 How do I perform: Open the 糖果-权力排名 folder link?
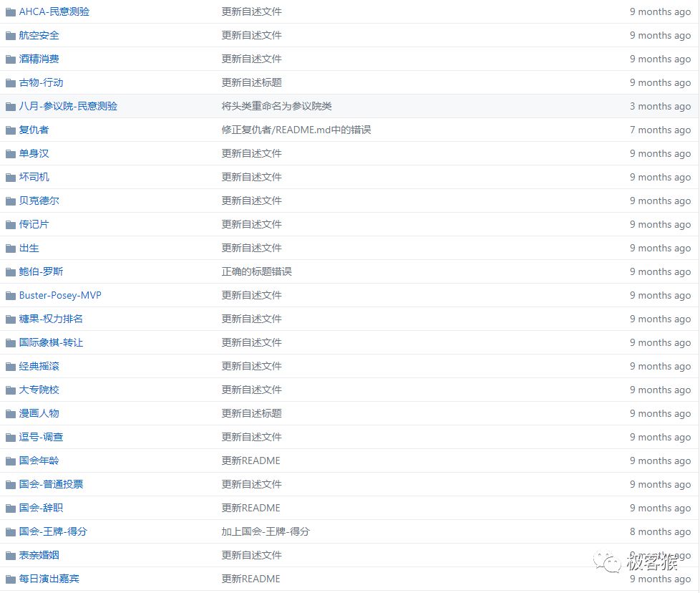(51, 319)
